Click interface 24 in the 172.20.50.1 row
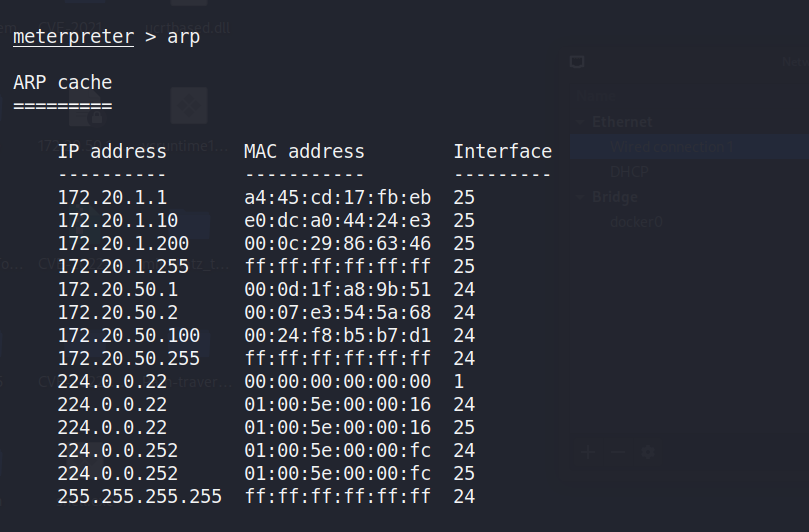The height and width of the screenshot is (532, 809). tap(464, 289)
